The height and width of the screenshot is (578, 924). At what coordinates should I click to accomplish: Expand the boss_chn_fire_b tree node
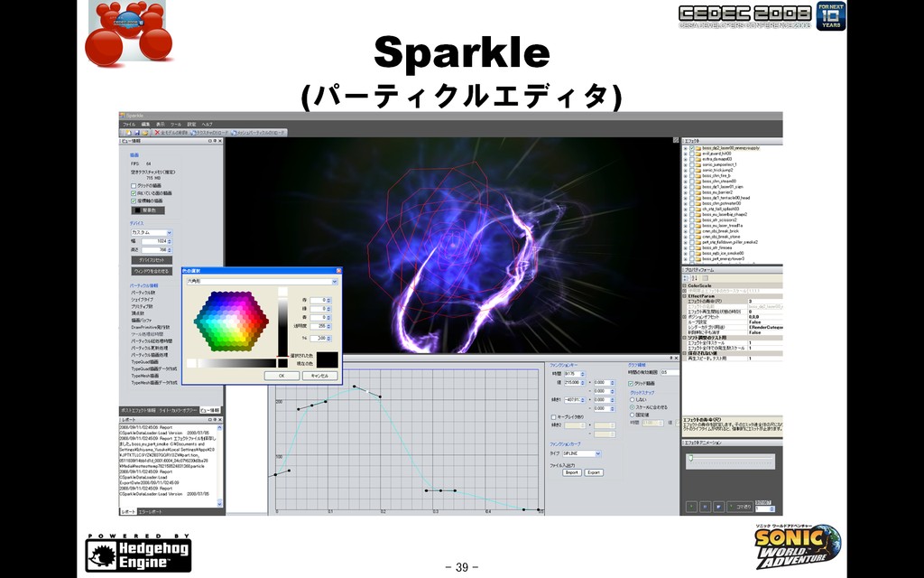[686, 176]
